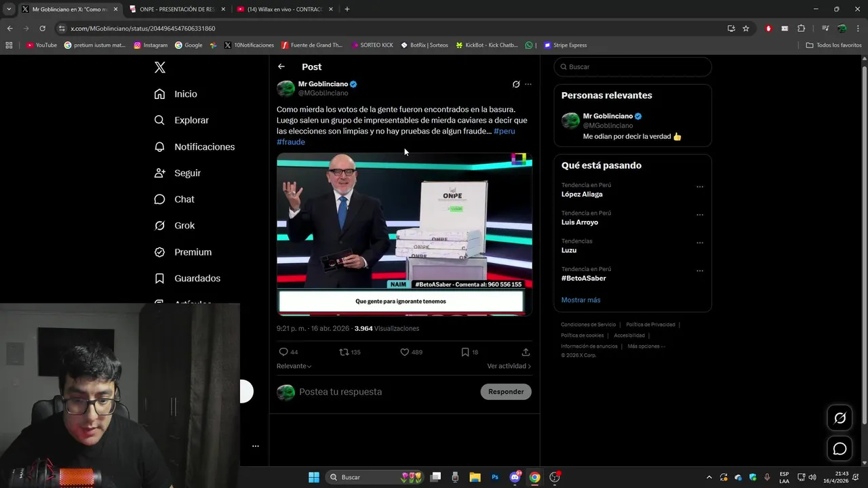This screenshot has width=868, height=488.
Task: Click the reply icon with 44
Action: (288, 352)
